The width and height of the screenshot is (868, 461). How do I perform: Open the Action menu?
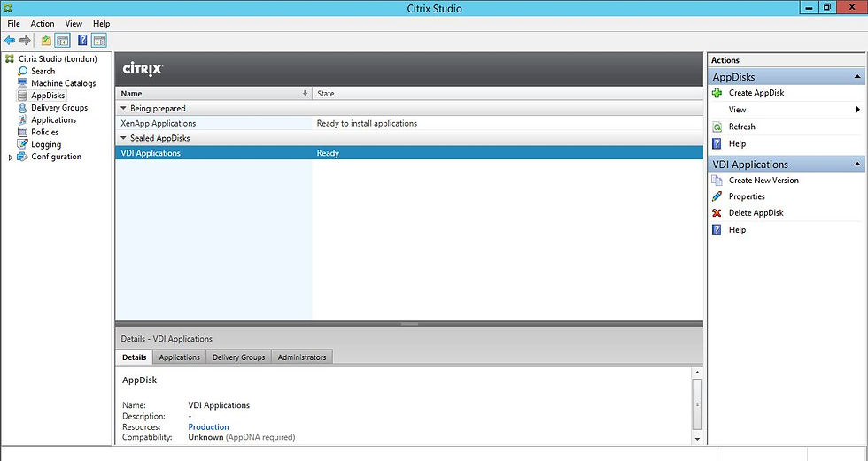tap(43, 24)
